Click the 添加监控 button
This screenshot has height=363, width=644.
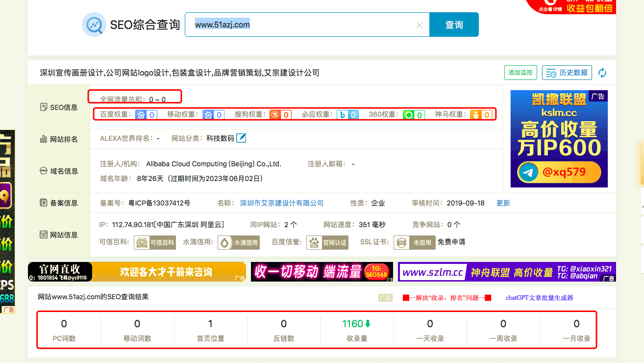(520, 73)
